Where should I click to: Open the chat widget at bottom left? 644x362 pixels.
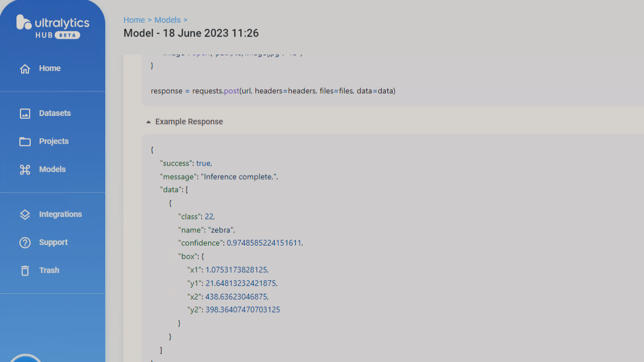click(x=24, y=358)
